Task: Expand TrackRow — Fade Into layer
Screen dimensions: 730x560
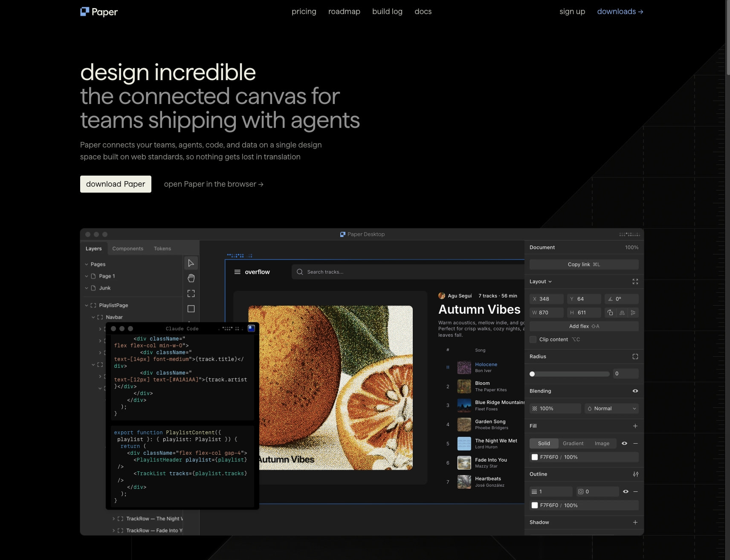Action: click(113, 531)
